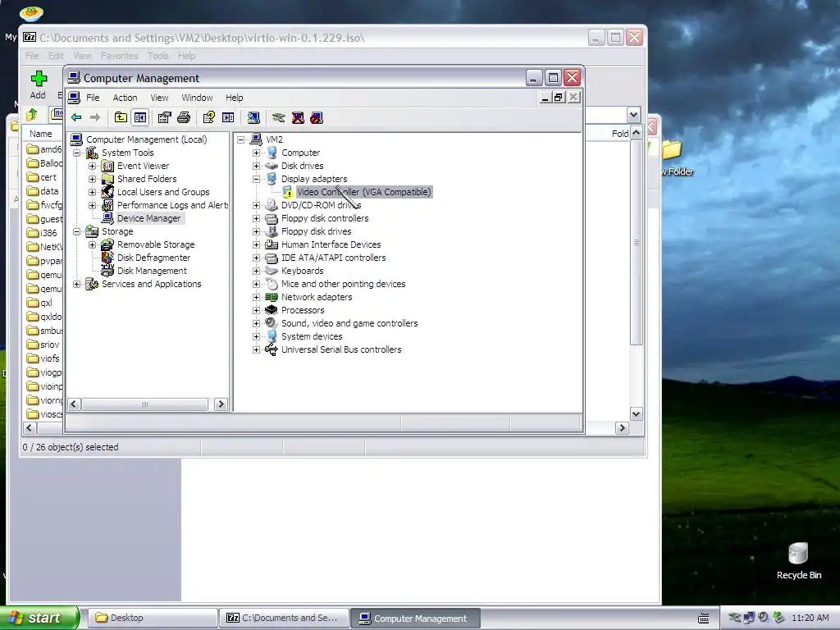Select Video Controller (VGA Compatible) device
The width and height of the screenshot is (840, 630).
tap(363, 192)
